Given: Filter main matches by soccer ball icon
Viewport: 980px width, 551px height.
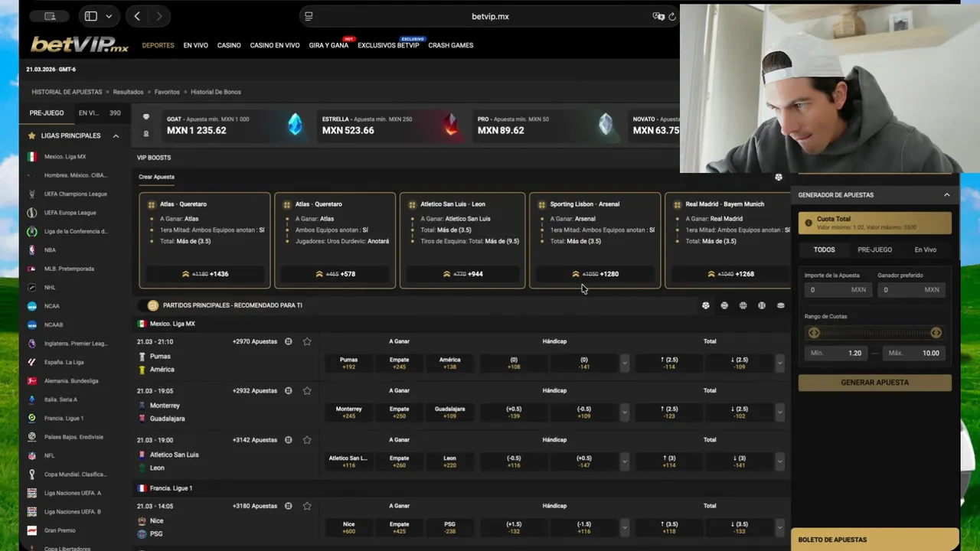Looking at the screenshot, I should (x=705, y=305).
